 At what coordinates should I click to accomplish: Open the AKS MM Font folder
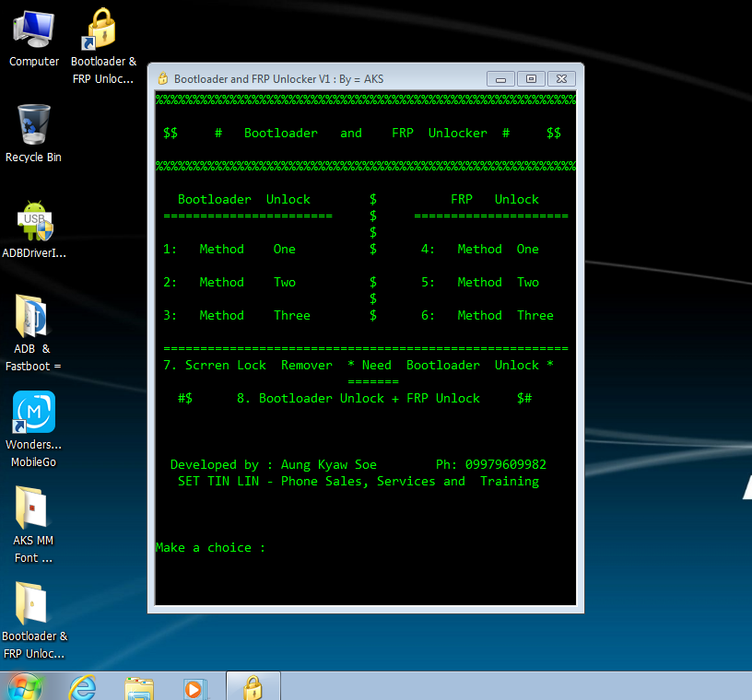point(33,516)
